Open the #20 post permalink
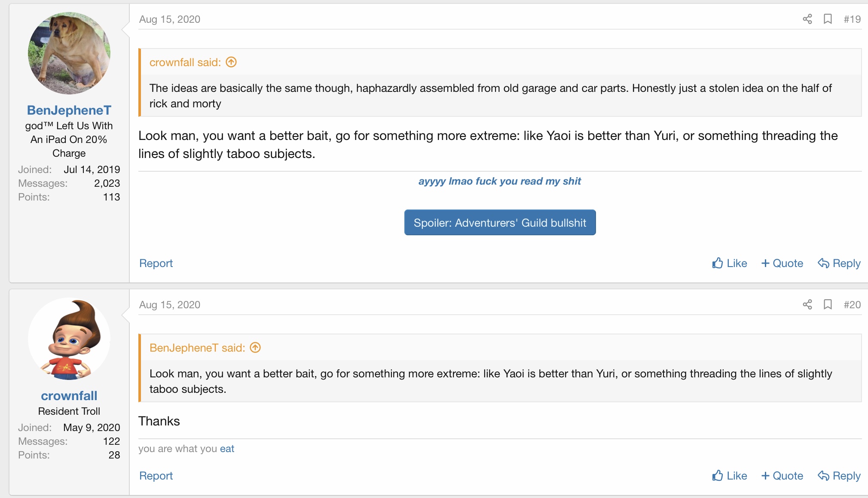 click(852, 305)
